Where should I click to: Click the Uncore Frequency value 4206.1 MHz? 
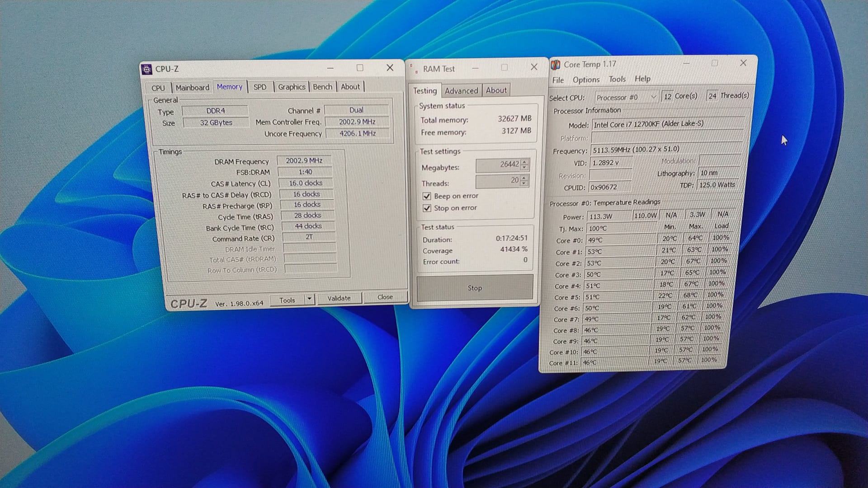point(358,133)
